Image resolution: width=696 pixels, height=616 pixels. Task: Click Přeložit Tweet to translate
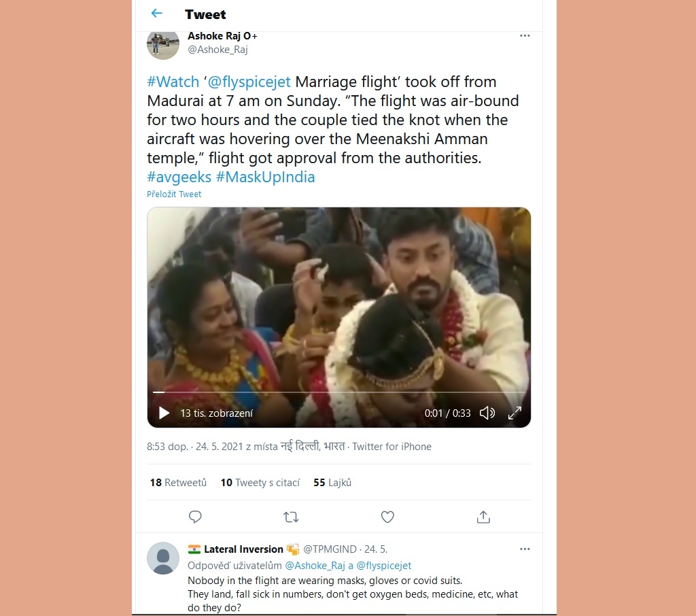pos(174,194)
